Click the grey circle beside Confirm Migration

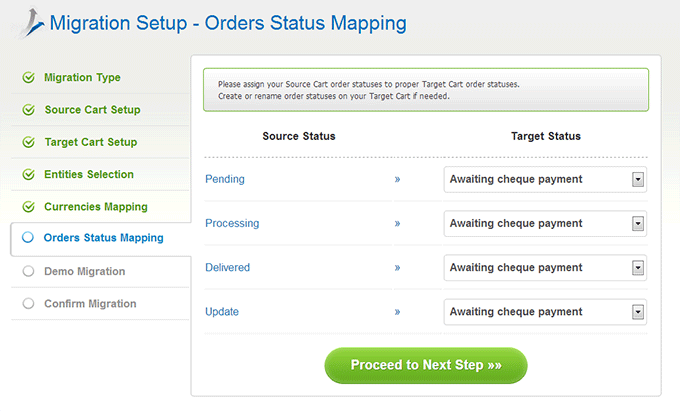[x=28, y=303]
